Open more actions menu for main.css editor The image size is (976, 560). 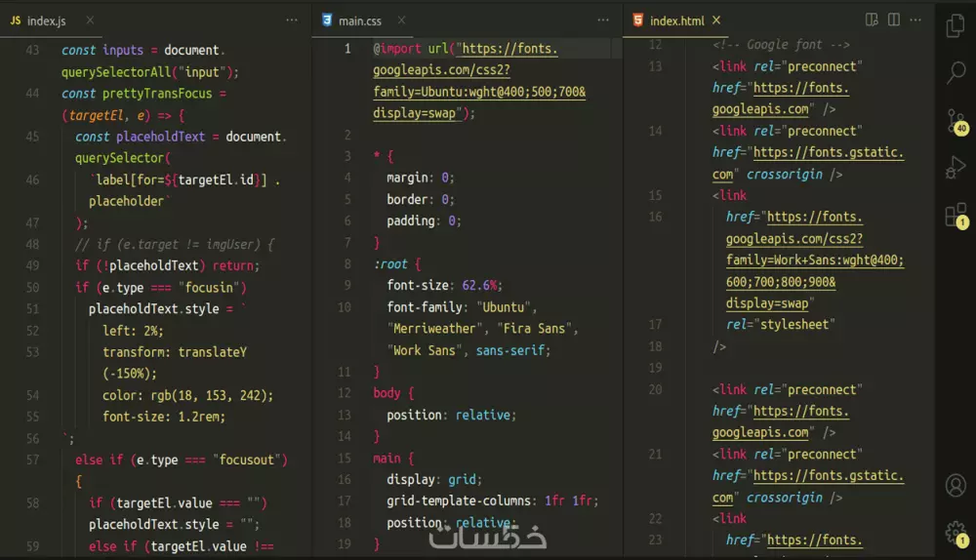[x=603, y=20]
